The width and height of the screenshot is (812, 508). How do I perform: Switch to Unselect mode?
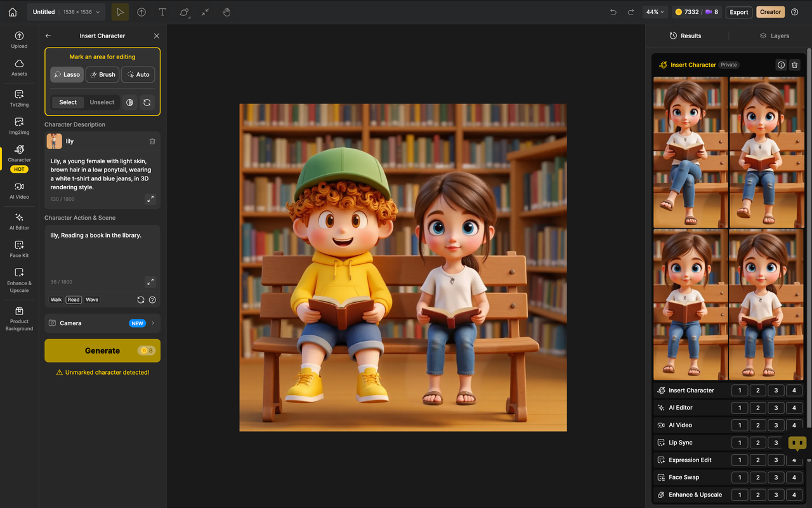[x=101, y=102]
